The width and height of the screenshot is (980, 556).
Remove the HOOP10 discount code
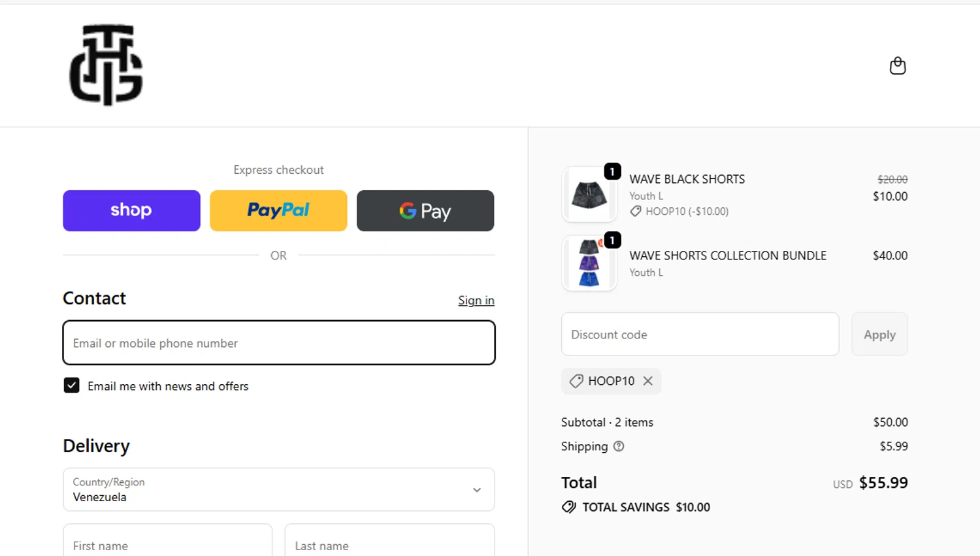[648, 381]
